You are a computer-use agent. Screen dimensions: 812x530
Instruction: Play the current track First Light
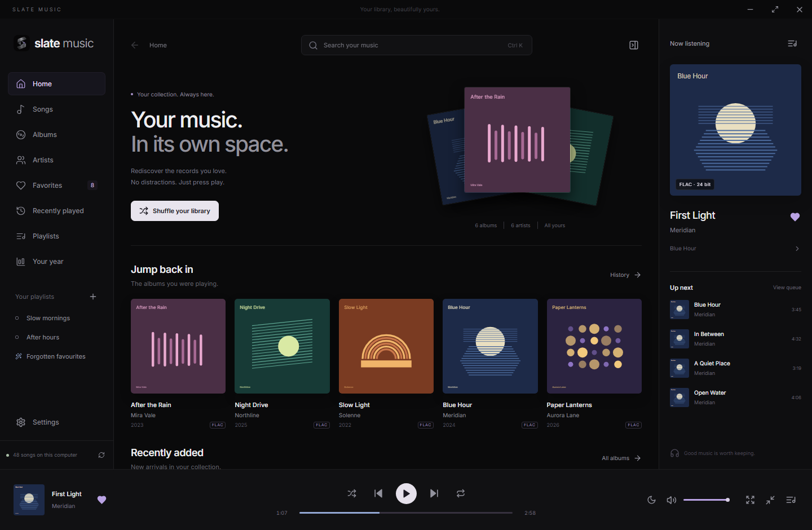[406, 493]
